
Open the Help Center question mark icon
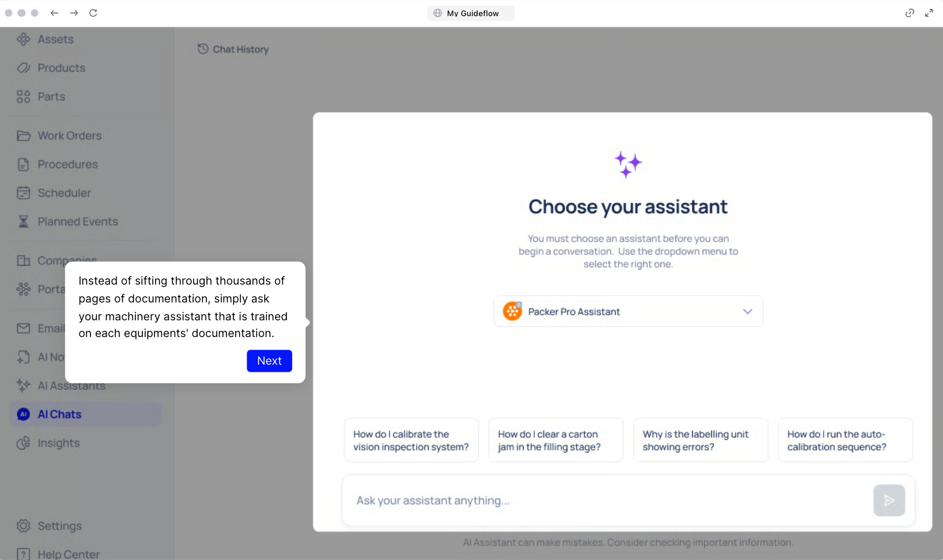24,554
